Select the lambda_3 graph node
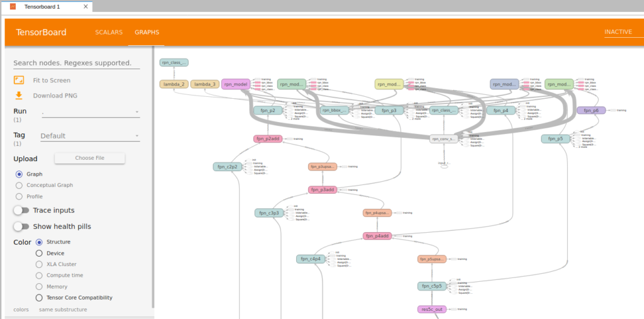The height and width of the screenshot is (319, 644). 204,84
